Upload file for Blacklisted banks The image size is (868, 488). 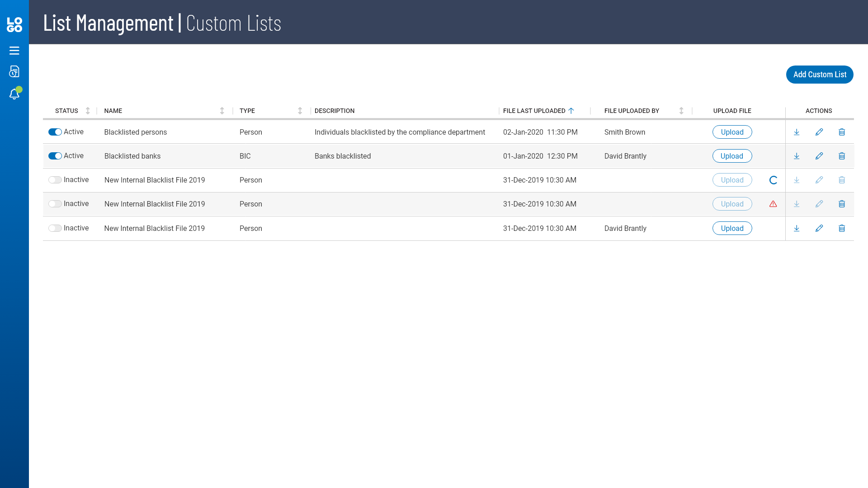pos(732,156)
